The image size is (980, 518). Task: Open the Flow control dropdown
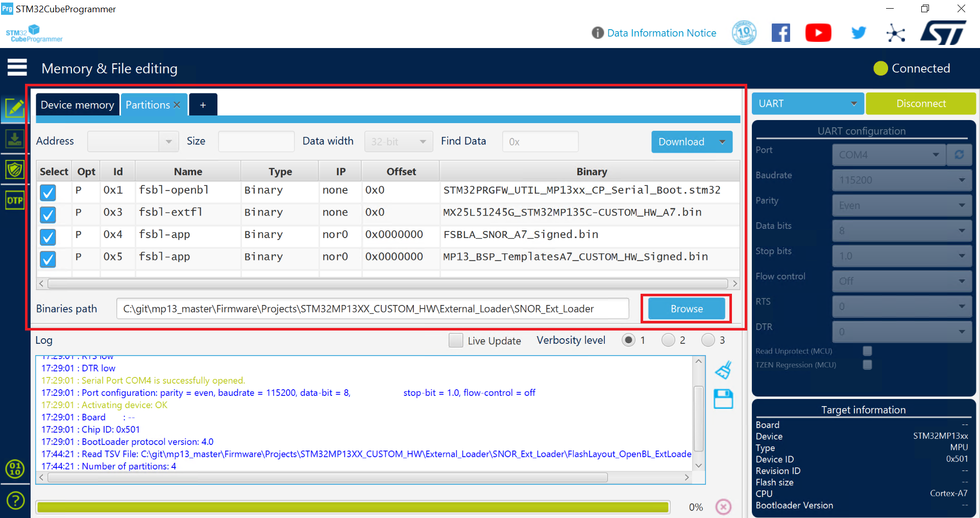pyautogui.click(x=902, y=281)
